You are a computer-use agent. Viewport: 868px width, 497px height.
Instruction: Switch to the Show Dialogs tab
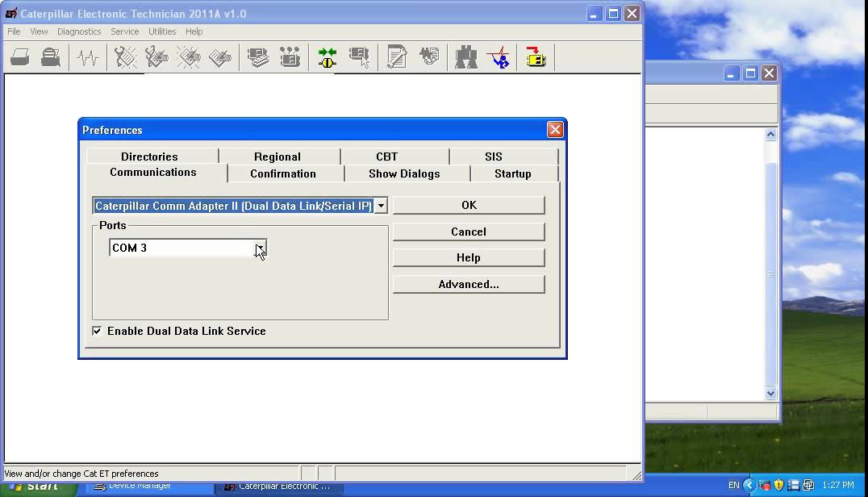click(x=404, y=173)
